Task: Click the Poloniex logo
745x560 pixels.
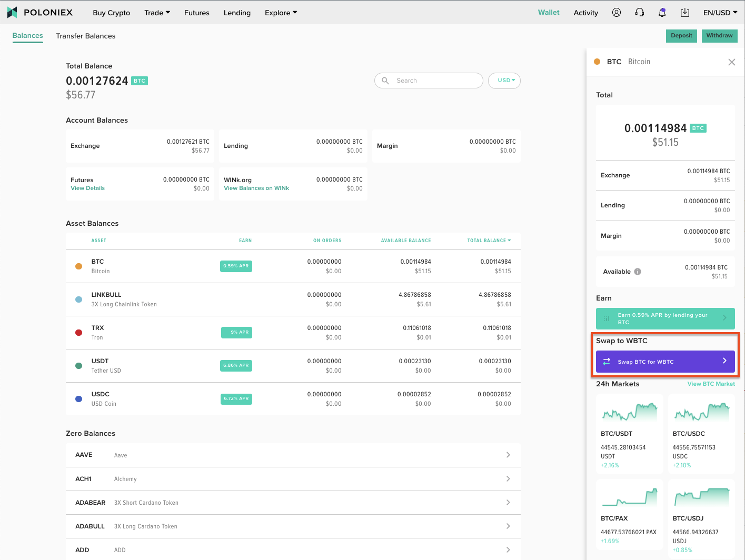Action: point(40,12)
